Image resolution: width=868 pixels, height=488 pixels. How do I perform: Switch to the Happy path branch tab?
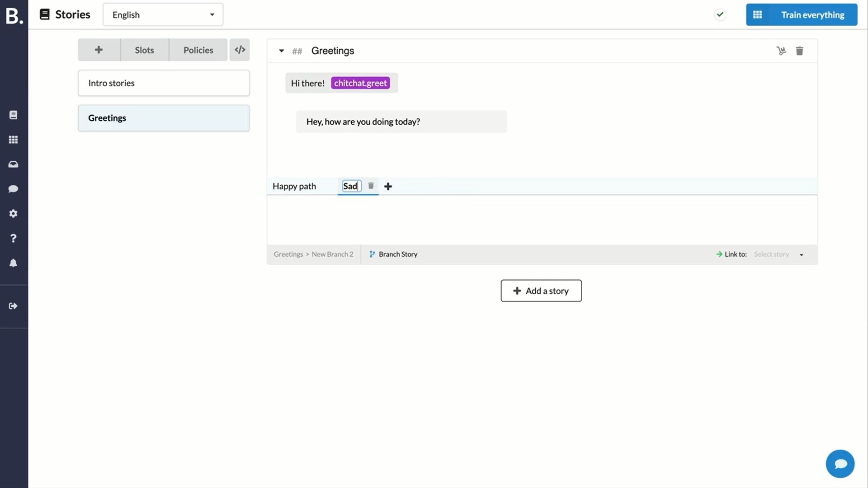click(x=294, y=186)
